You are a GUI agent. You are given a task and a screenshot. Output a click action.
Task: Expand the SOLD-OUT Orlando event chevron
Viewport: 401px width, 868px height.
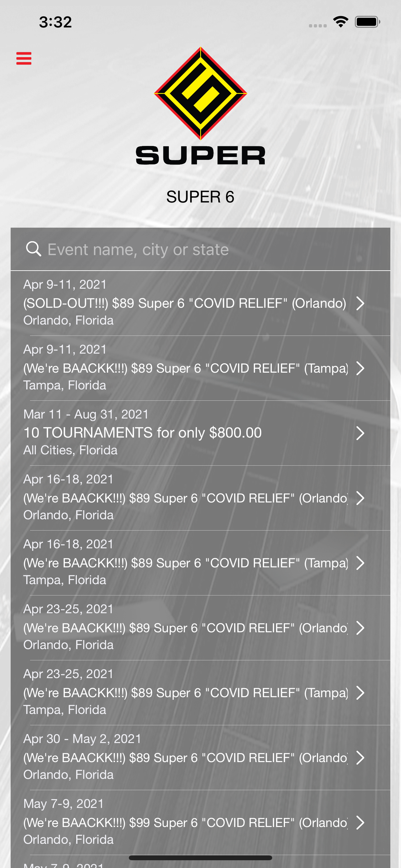click(360, 303)
